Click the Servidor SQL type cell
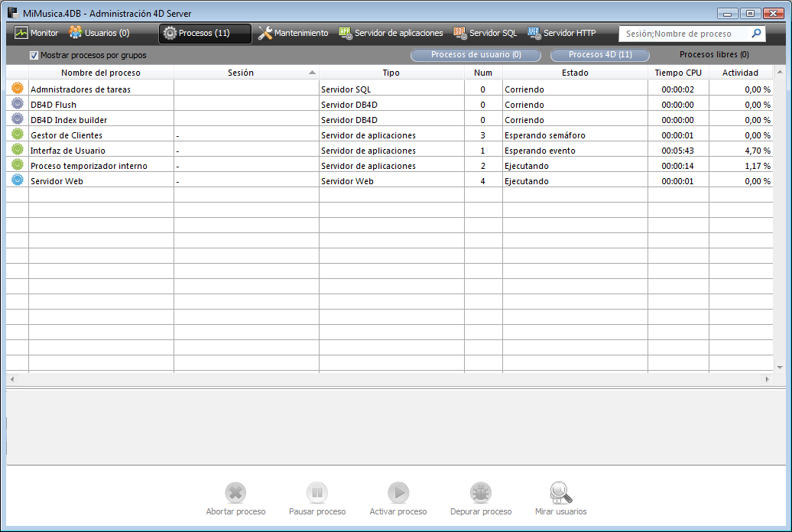Image resolution: width=792 pixels, height=532 pixels. coord(391,89)
